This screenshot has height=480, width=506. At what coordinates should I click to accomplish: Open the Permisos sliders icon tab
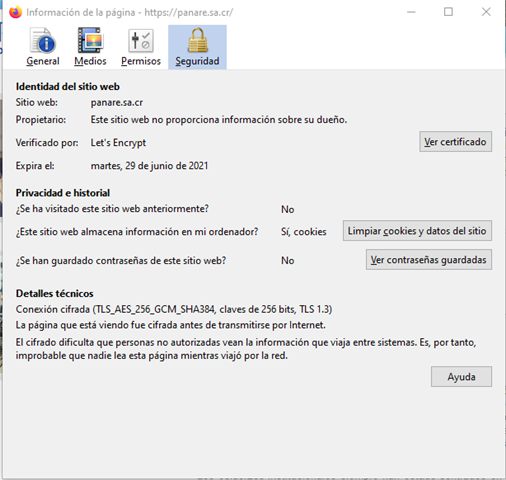141,41
